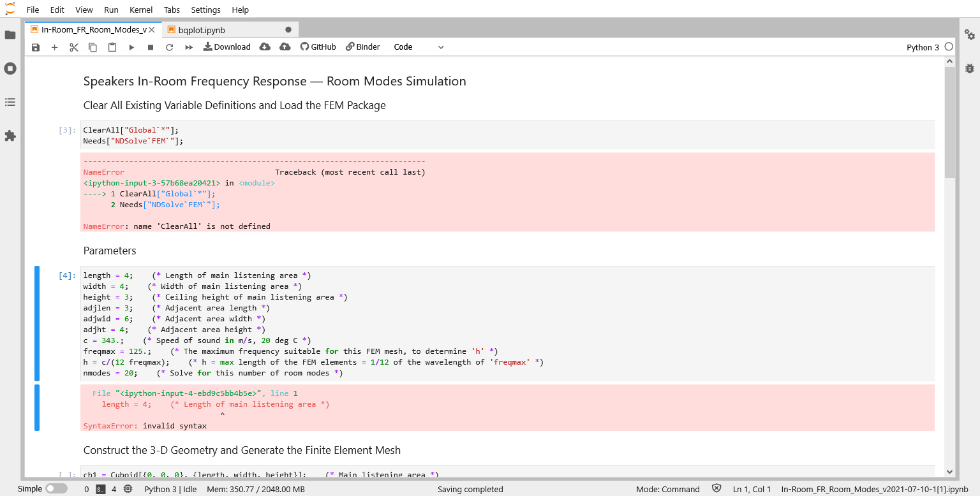The image size is (980, 496).
Task: Click the kernel status circle indicator
Action: coord(949,47)
